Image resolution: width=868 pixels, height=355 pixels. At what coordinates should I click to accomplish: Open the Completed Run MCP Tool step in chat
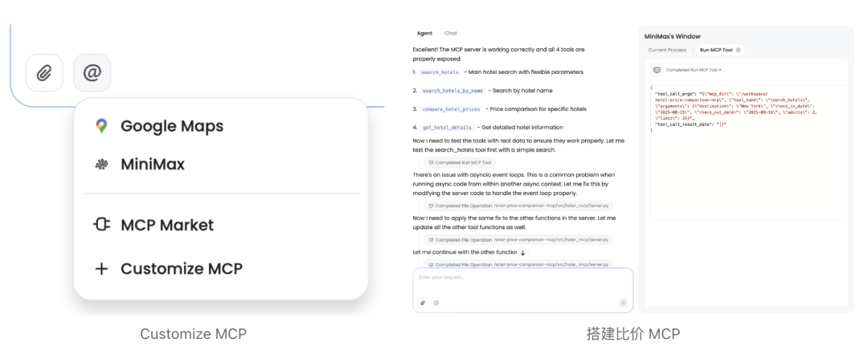click(460, 162)
